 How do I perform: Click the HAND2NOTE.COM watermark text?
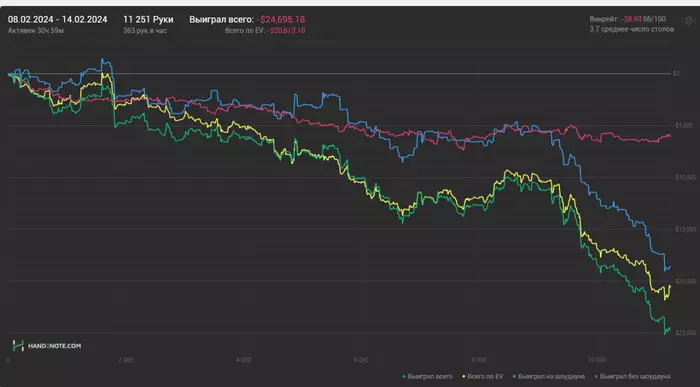[x=54, y=346]
